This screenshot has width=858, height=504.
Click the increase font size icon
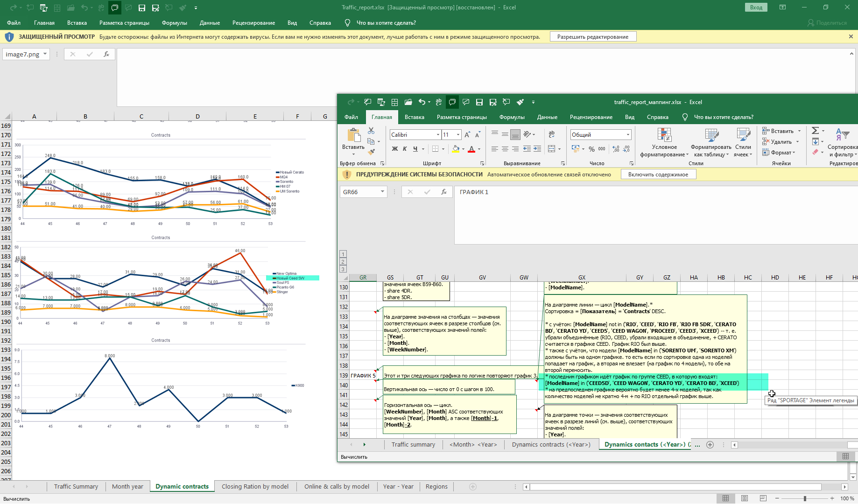[x=467, y=134]
